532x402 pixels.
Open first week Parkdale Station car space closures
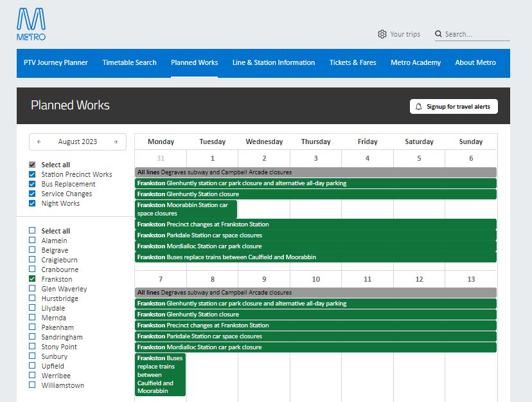click(x=315, y=235)
